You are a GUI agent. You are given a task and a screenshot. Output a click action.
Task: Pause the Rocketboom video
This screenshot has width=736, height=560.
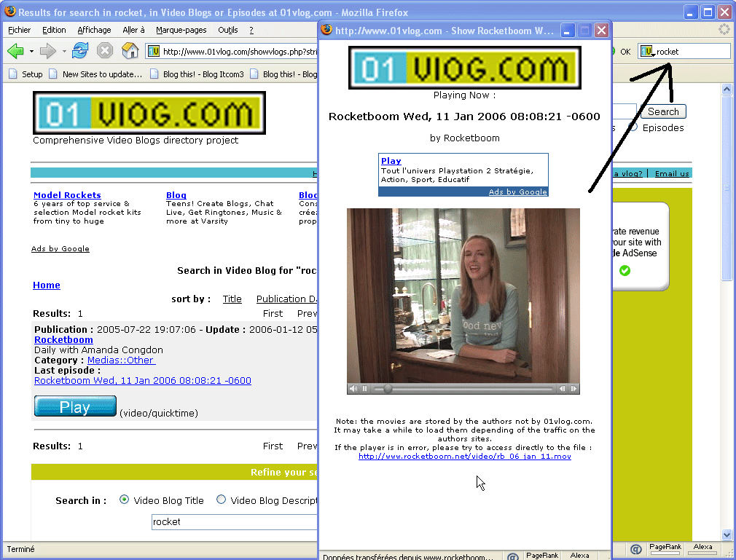[364, 388]
